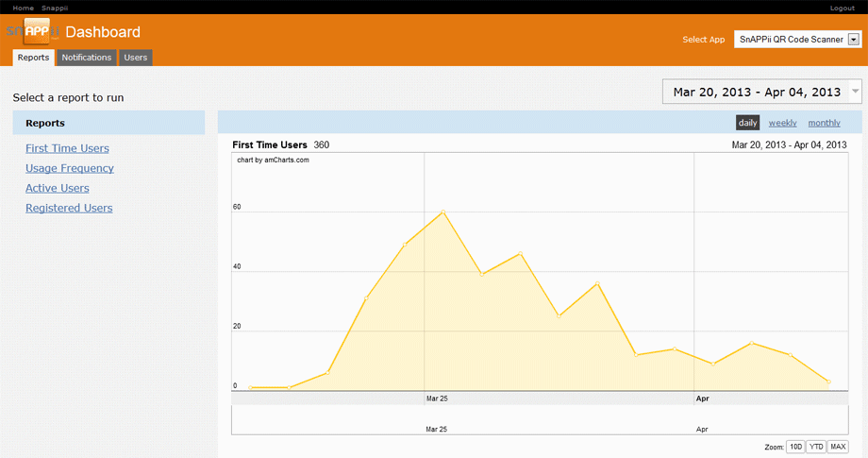Open the Select App dropdown
This screenshot has height=458, width=868.
[797, 40]
